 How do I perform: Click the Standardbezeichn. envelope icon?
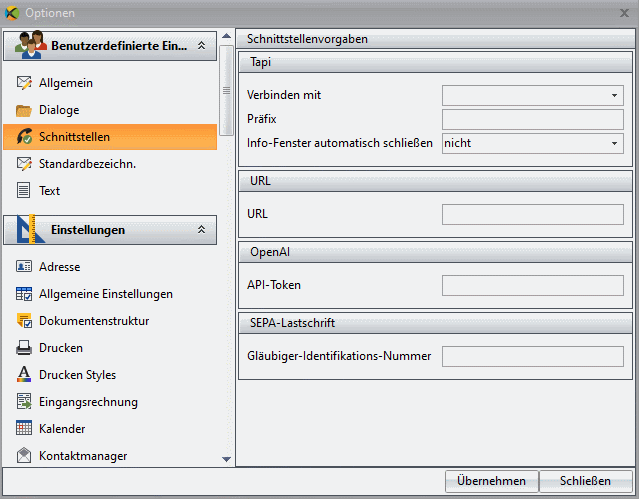point(24,164)
